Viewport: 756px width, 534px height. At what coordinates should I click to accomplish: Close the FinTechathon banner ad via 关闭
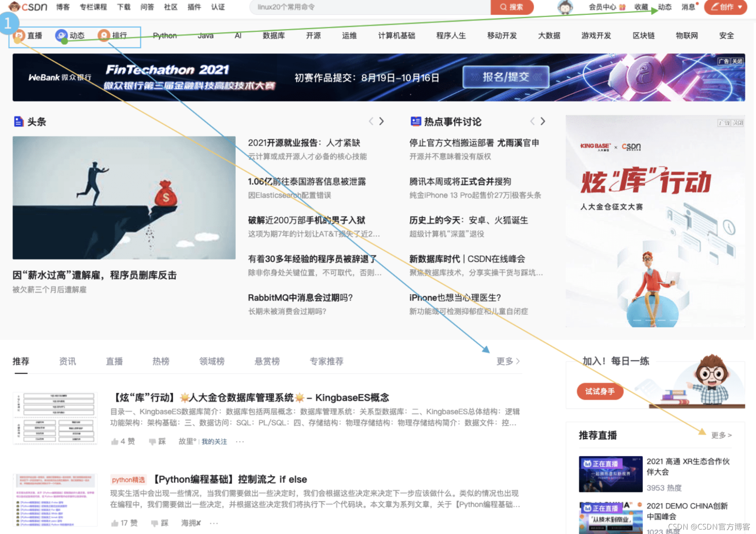737,61
